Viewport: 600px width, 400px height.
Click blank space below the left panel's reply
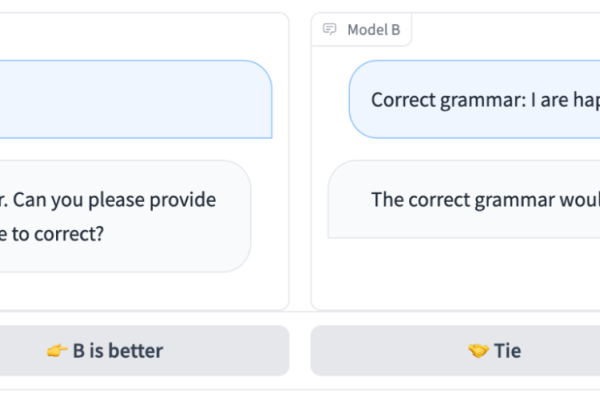point(142,291)
